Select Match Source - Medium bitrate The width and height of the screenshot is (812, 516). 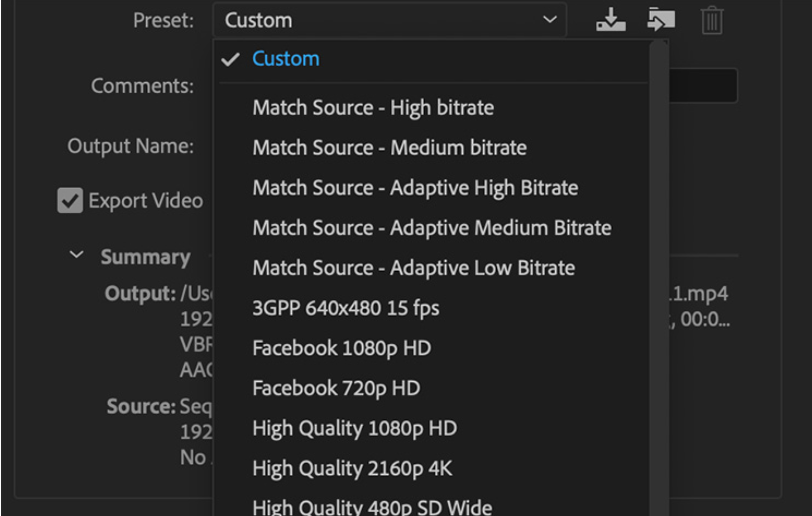pyautogui.click(x=390, y=147)
